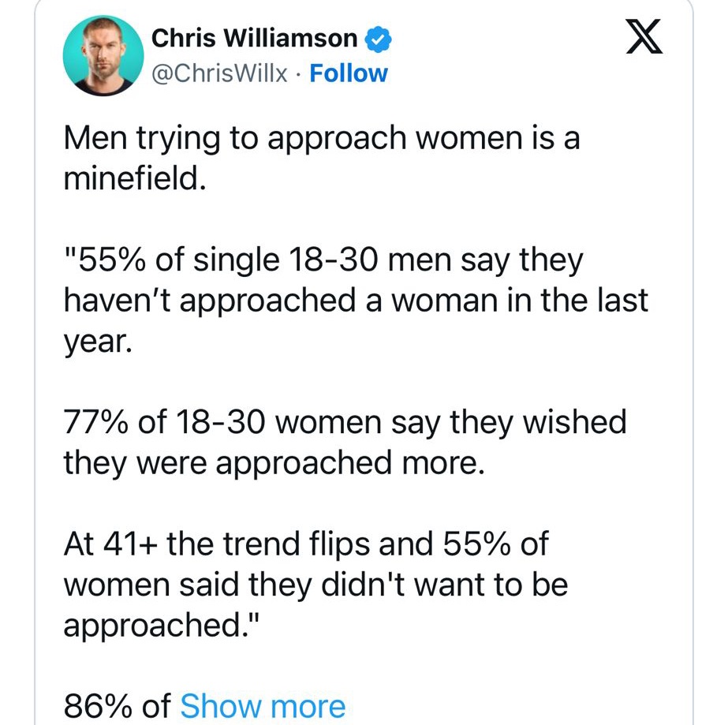Click the line starting with "55% of single"
This screenshot has height=725, width=728.
click(323, 261)
